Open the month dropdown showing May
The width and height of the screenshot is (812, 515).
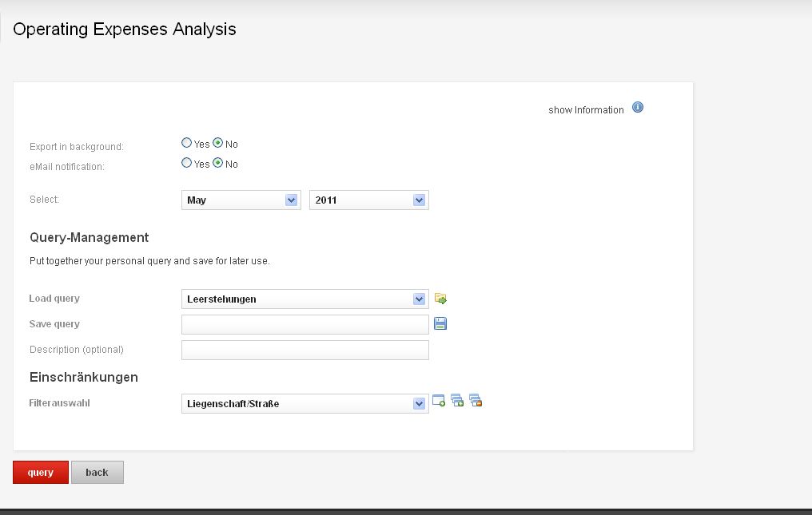[x=241, y=200]
